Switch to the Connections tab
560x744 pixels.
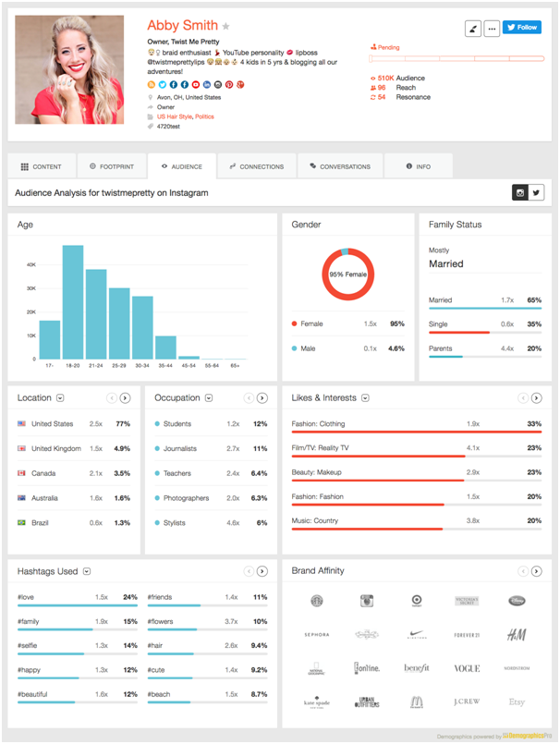[257, 166]
